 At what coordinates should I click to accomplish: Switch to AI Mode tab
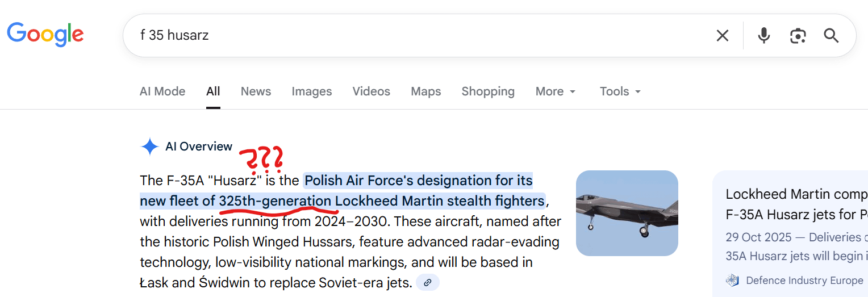coord(162,91)
